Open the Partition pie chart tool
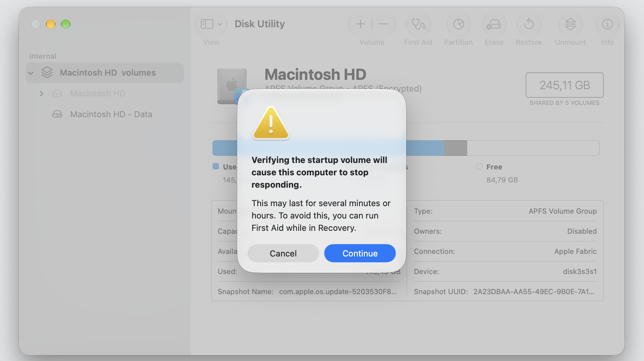Image resolution: width=644 pixels, height=361 pixels. pos(458,24)
